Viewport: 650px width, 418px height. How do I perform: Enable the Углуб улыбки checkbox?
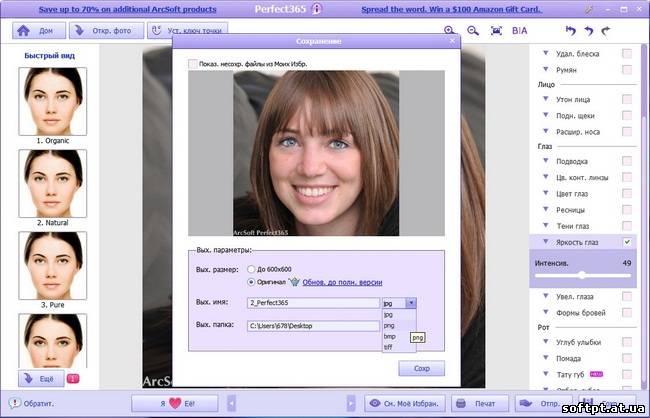pyautogui.click(x=627, y=342)
